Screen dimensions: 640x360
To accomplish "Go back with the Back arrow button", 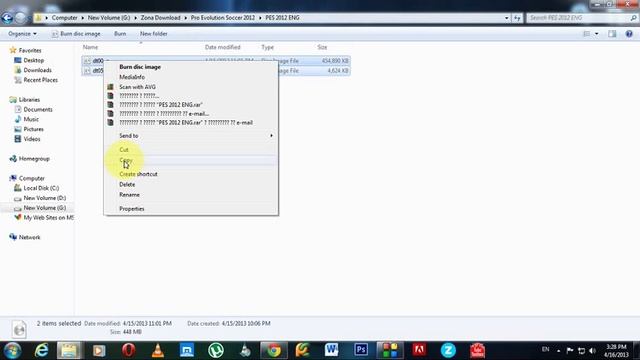I will point(7,18).
